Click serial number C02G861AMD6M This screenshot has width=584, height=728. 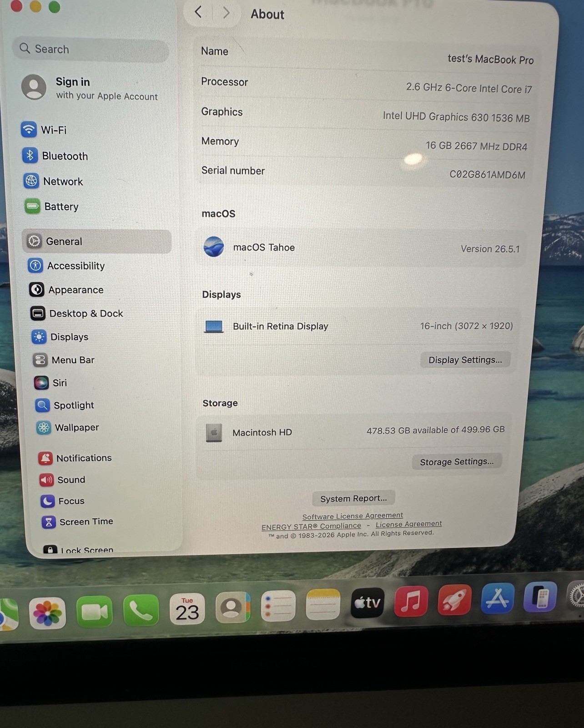(487, 175)
